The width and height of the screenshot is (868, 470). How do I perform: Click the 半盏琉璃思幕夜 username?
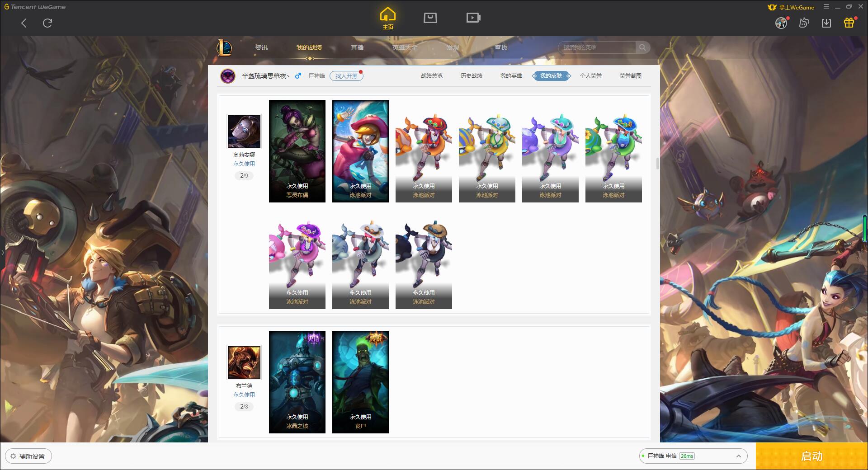tap(265, 76)
